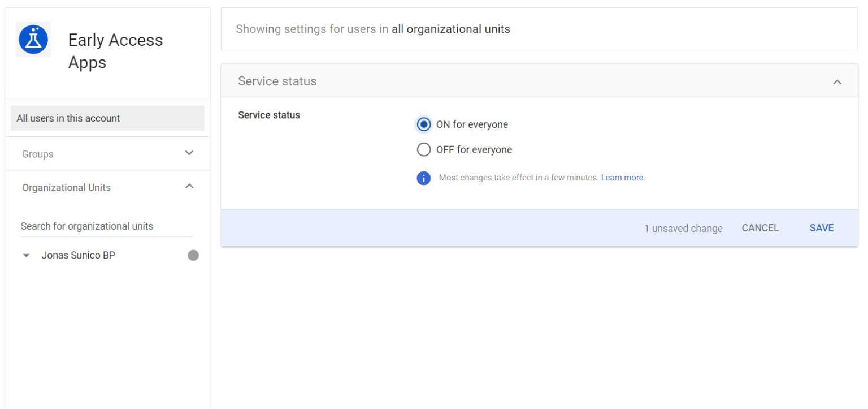The image size is (868, 409).
Task: Collapse the Service status section
Action: click(837, 81)
